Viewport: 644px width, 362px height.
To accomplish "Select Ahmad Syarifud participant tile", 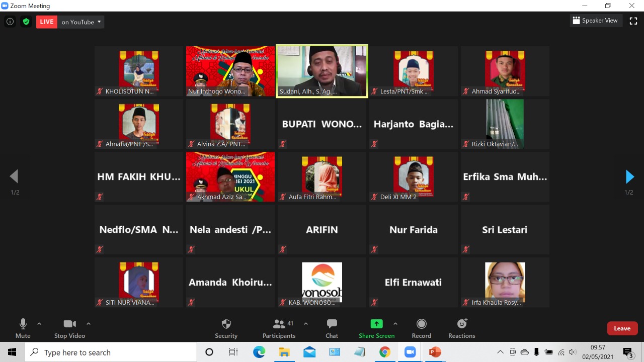I will tap(505, 71).
